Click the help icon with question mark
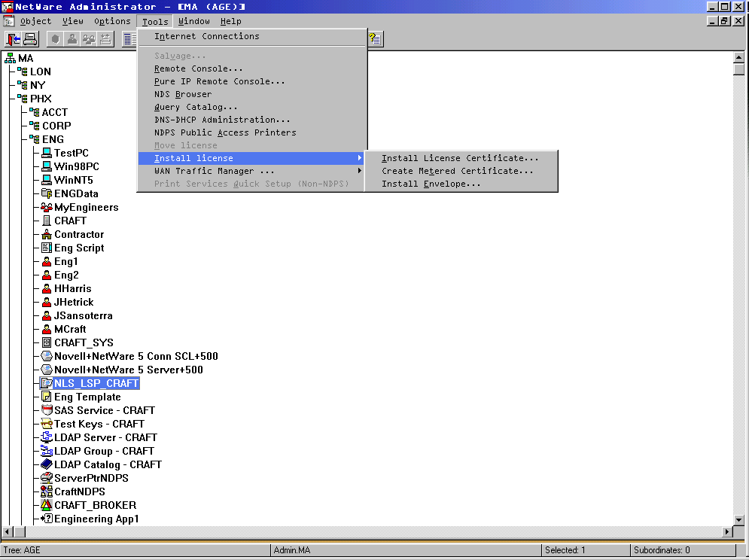Viewport: 749px width, 560px height. tap(374, 39)
